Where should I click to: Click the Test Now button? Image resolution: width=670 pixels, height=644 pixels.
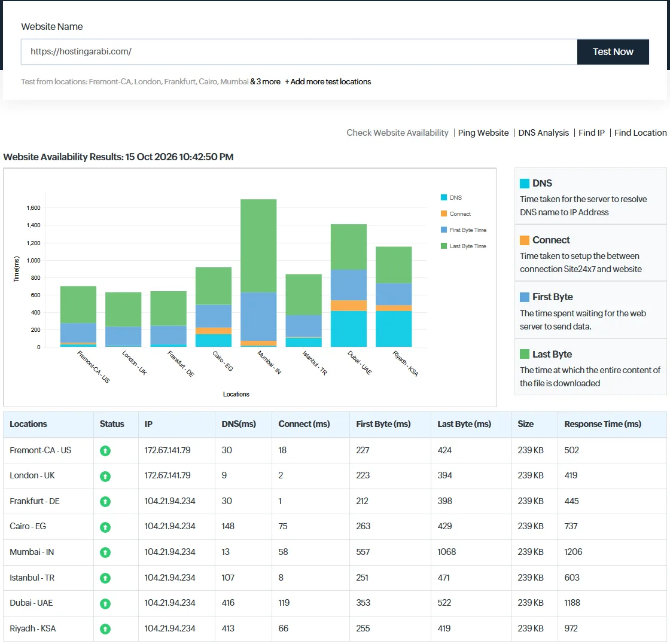pos(613,52)
